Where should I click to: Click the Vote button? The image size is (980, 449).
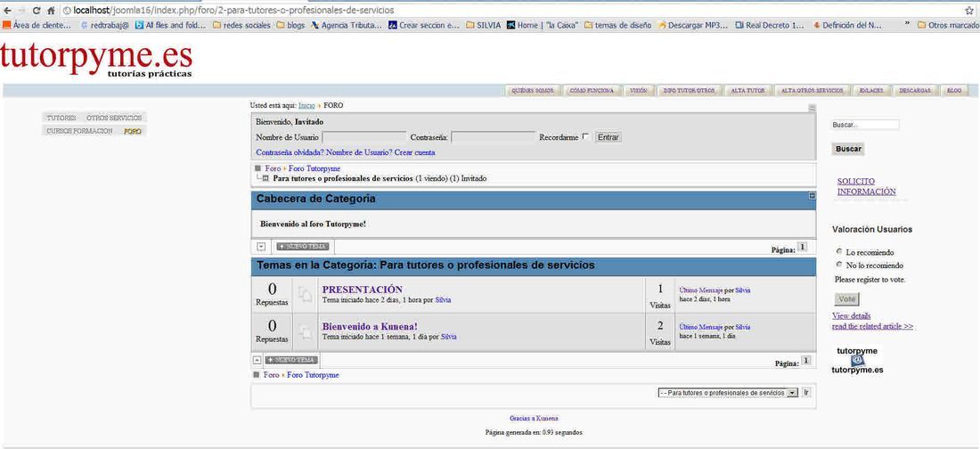click(x=846, y=299)
